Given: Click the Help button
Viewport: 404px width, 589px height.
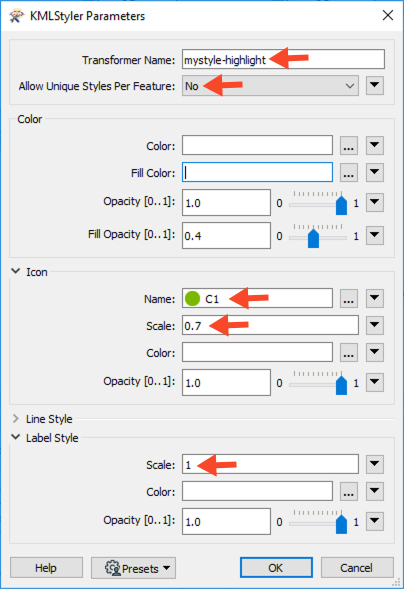Looking at the screenshot, I should pyautogui.click(x=46, y=568).
